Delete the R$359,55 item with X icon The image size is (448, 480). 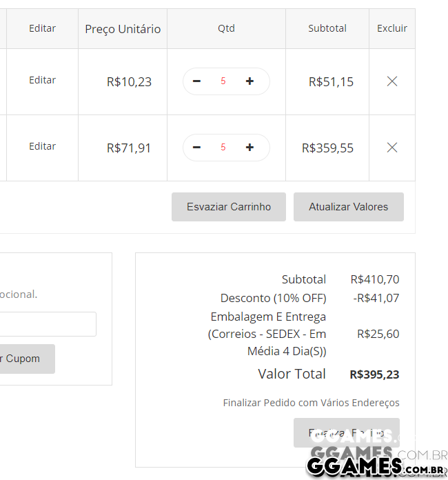pos(392,148)
